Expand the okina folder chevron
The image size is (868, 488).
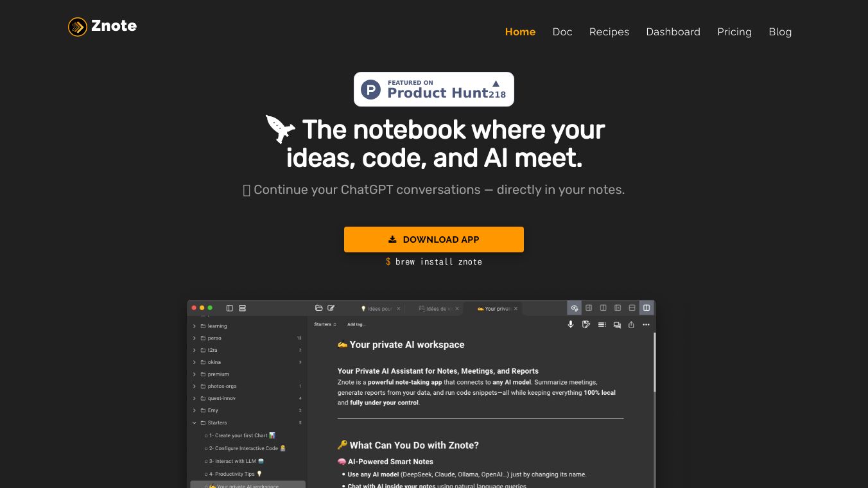coord(195,362)
